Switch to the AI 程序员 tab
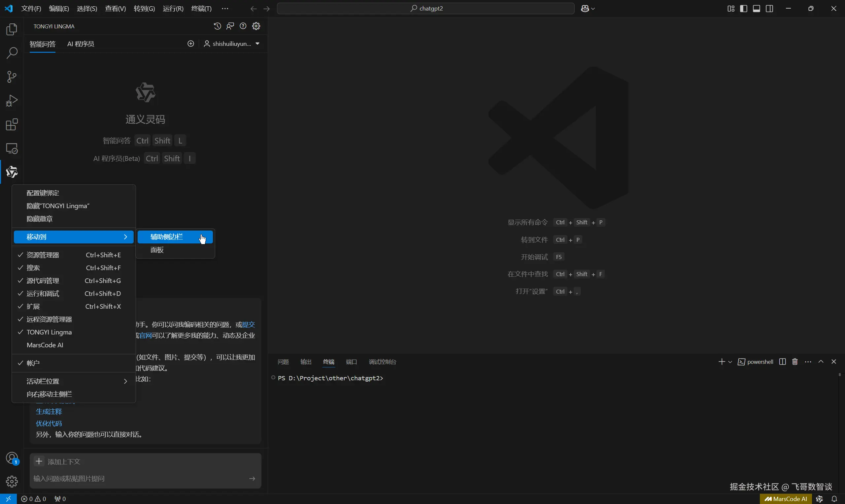 tap(81, 44)
